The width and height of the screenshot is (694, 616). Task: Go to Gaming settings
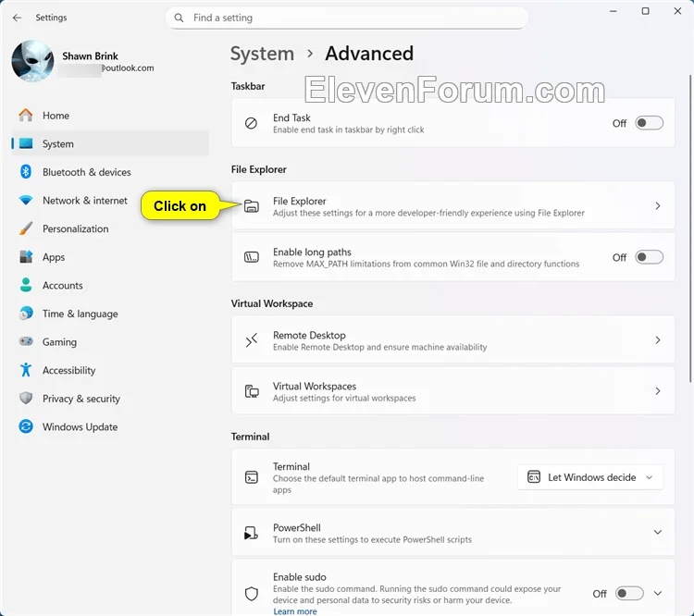110,342
